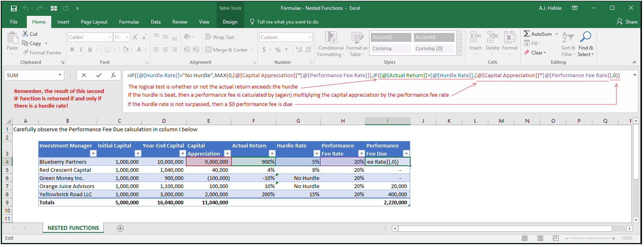Open Investment Manager filter dropdown
The width and height of the screenshot is (644, 247).
click(93, 154)
